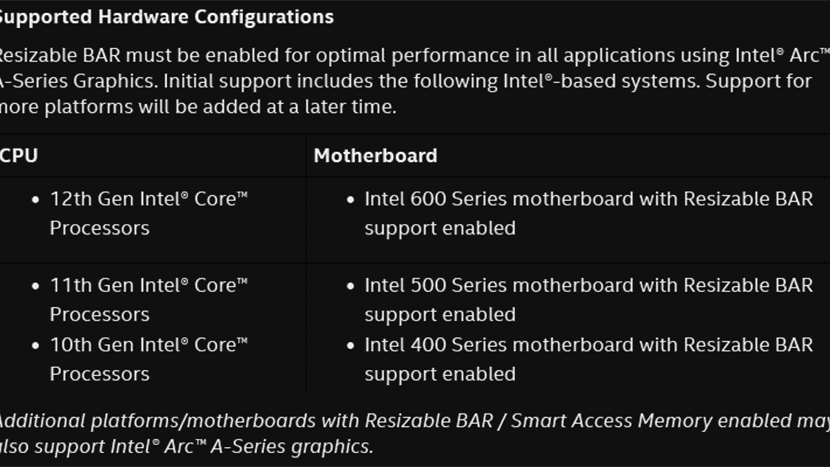
Task: Select the 10th Gen Intel Core Processors entry
Action: 148,359
